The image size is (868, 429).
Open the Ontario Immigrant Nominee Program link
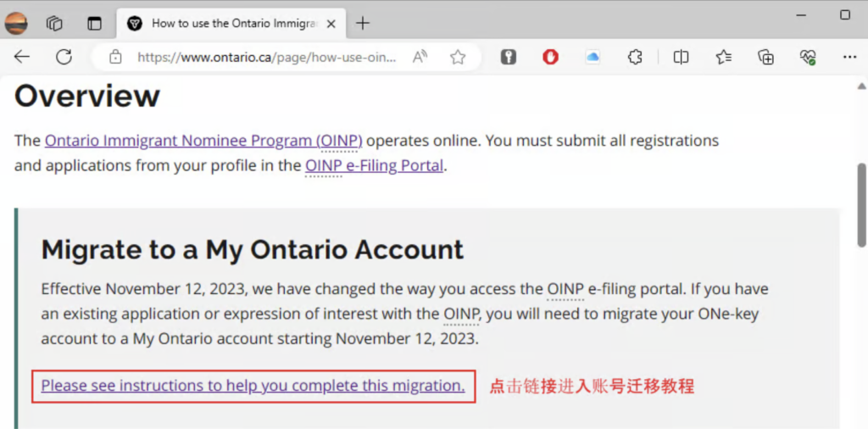[203, 141]
